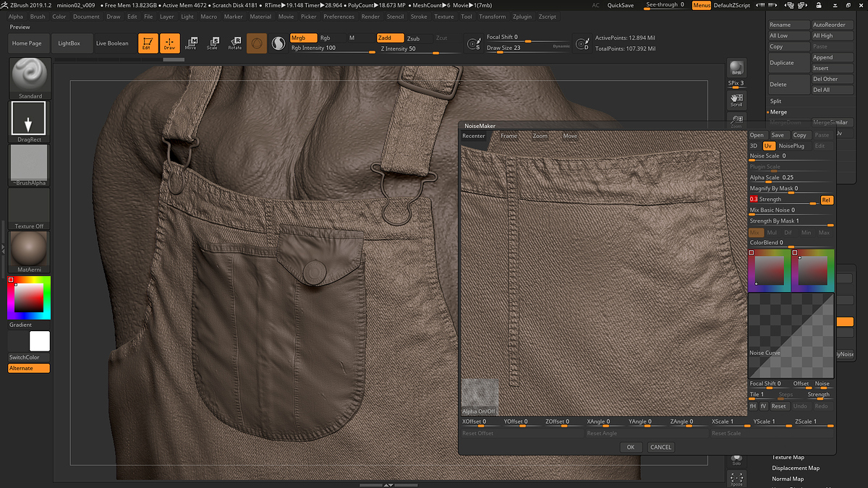
Task: Click Duplicate subtool button
Action: pos(788,63)
